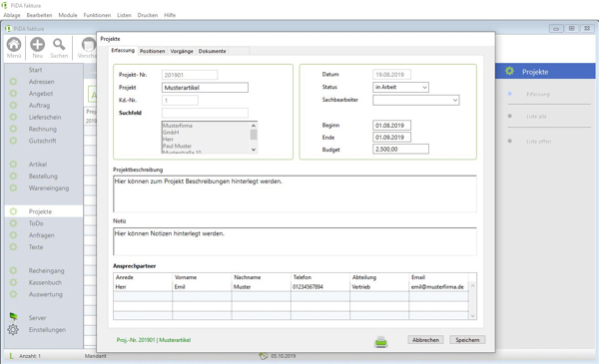Select Liste offen in right panel
Image resolution: width=599 pixels, height=364 pixels.
click(x=539, y=142)
